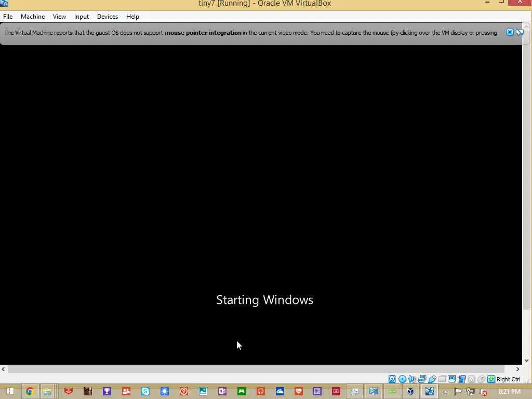Open the purple trophy taskbar app
532x399 pixels.
coord(107,391)
